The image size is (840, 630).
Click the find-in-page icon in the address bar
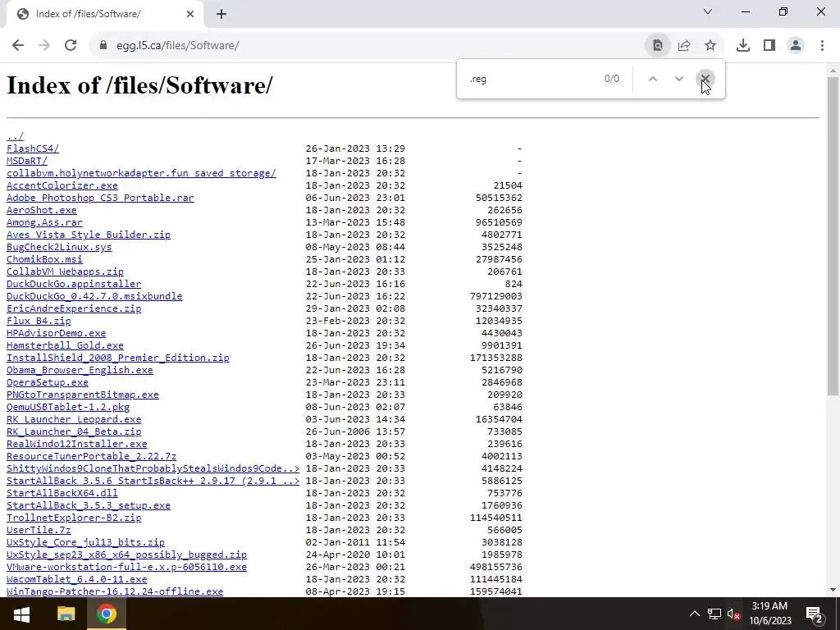click(658, 46)
